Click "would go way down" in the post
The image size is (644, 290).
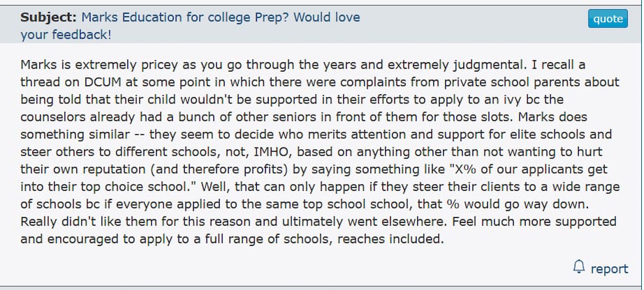560,204
